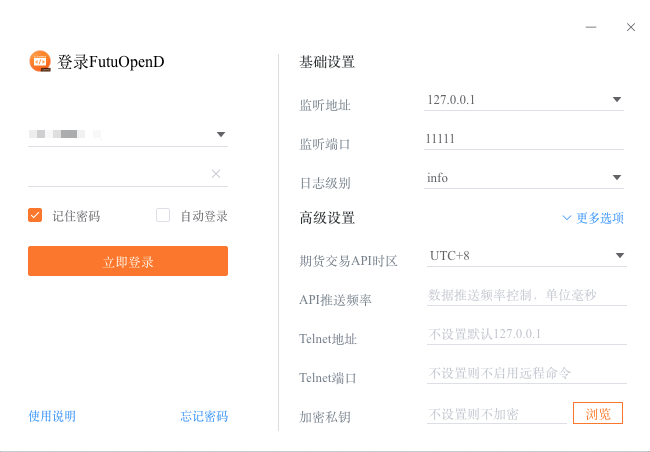Click 日志级别 label
Screen dimensions: 650x452
(325, 183)
